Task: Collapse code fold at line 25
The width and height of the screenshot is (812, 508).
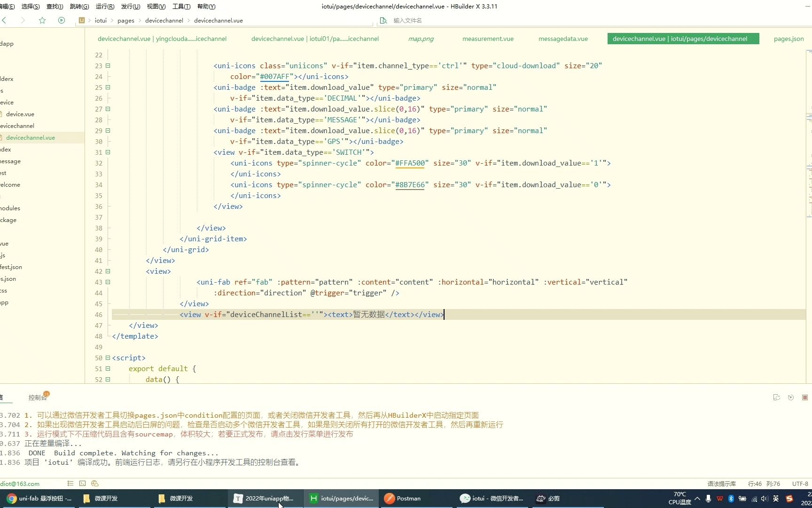Action: 108,87
